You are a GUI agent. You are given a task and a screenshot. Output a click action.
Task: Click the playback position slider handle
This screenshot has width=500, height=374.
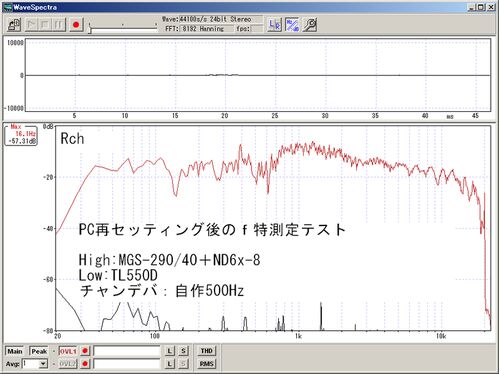[x=90, y=30]
